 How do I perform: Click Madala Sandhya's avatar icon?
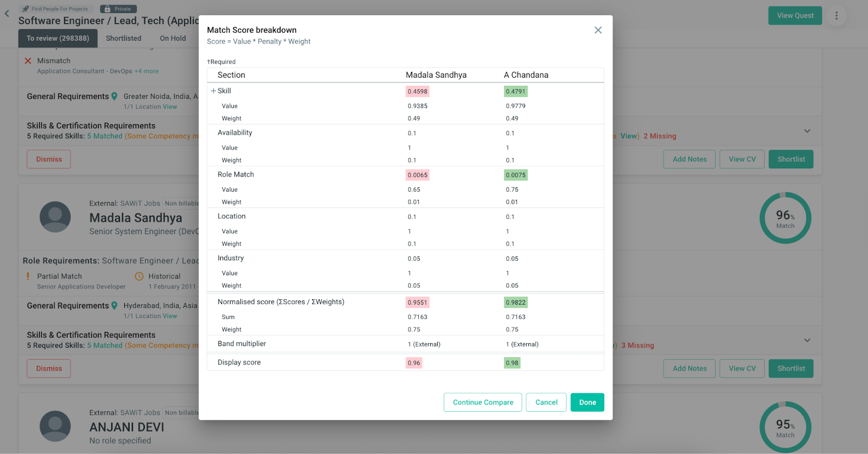pos(55,217)
